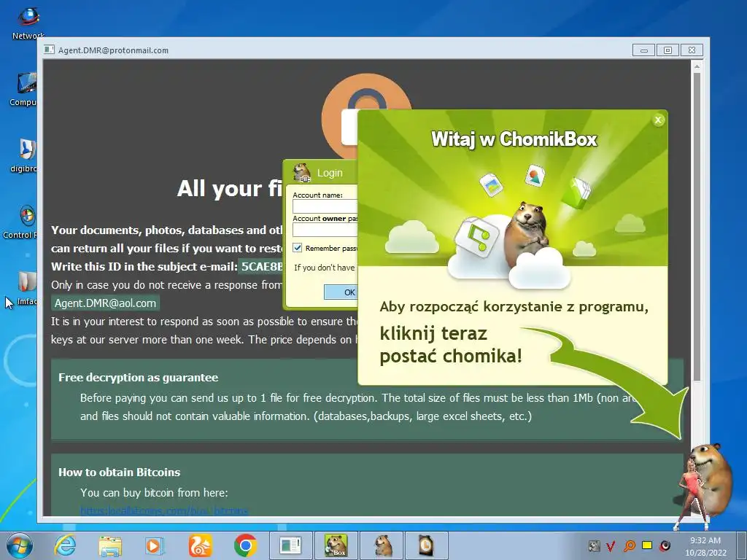Toggle the Remember password checkbox
Image resolution: width=747 pixels, height=560 pixels.
[x=298, y=248]
